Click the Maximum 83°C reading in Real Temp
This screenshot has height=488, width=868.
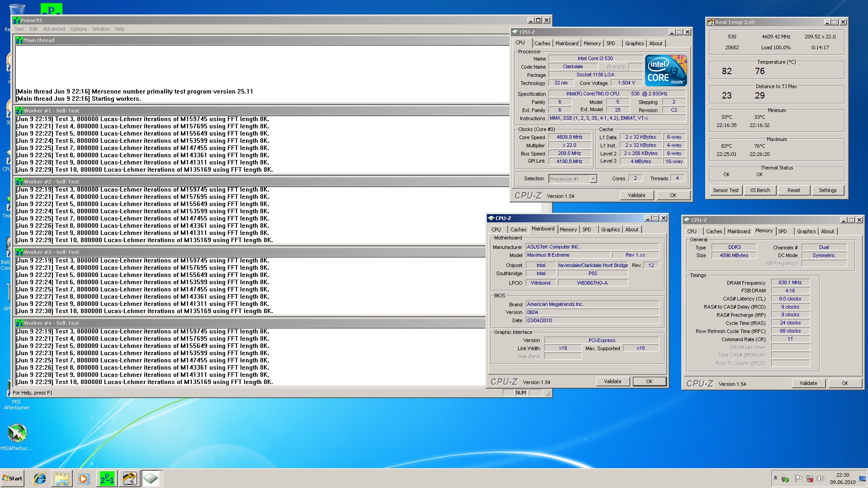pos(726,146)
